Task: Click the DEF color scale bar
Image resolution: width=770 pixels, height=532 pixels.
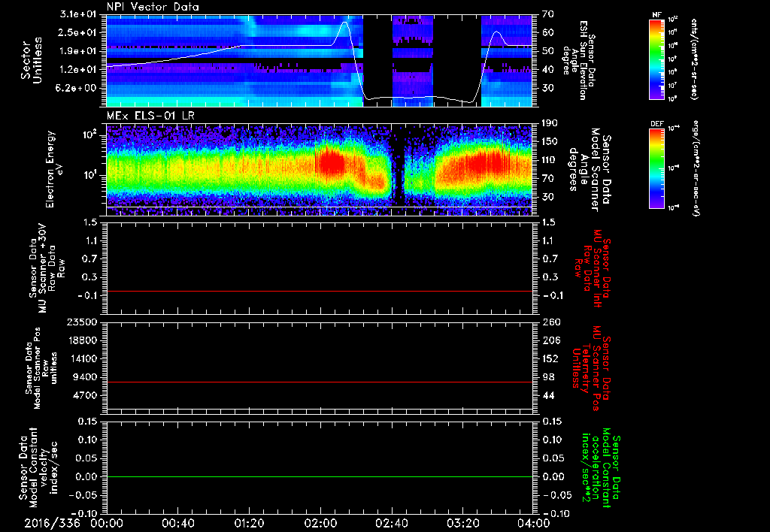Action: 656,168
